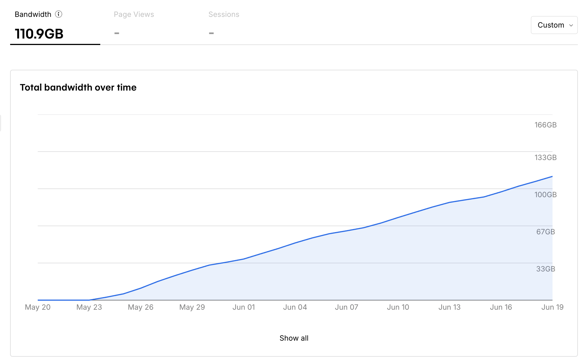Click the Jun 01 x-axis label
The width and height of the screenshot is (588, 364).
(x=244, y=307)
